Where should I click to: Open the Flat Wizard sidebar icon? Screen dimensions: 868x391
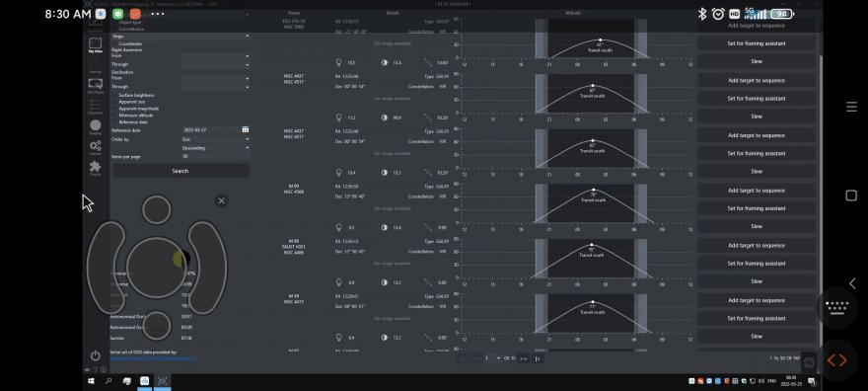pyautogui.click(x=96, y=85)
